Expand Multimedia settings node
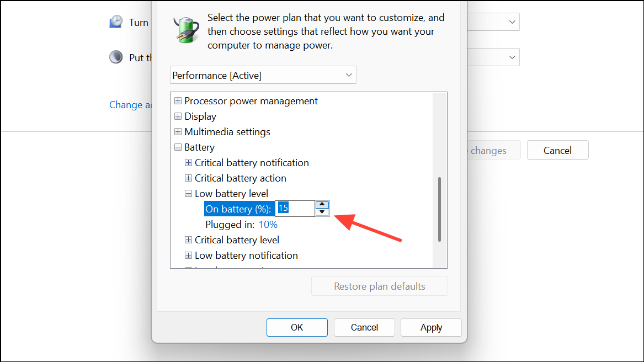 [178, 132]
